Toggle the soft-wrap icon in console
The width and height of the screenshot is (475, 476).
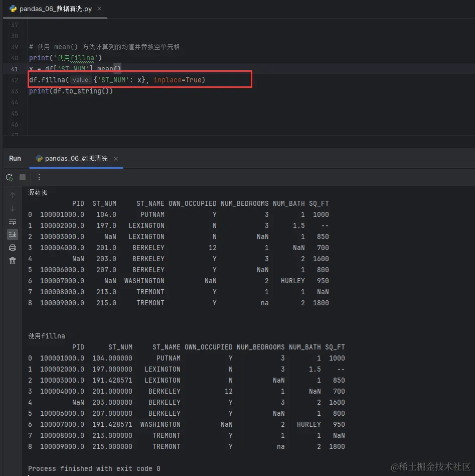13,221
